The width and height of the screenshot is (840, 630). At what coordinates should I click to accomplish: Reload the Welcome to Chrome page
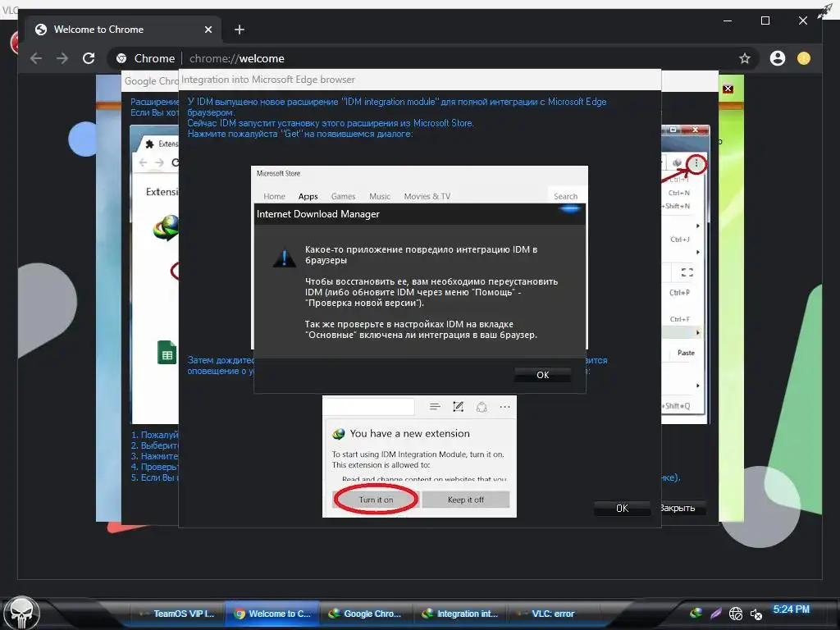[x=89, y=58]
